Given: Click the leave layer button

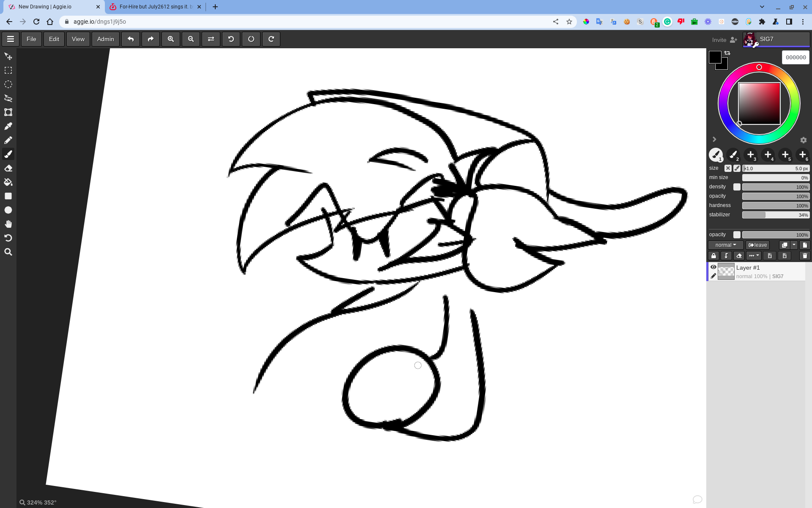Looking at the screenshot, I should 757,245.
